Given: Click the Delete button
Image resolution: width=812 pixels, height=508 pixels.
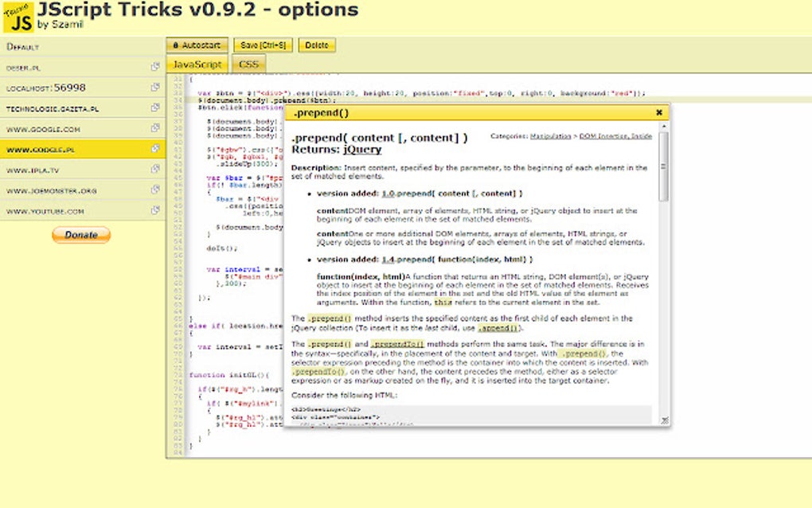Looking at the screenshot, I should point(317,45).
